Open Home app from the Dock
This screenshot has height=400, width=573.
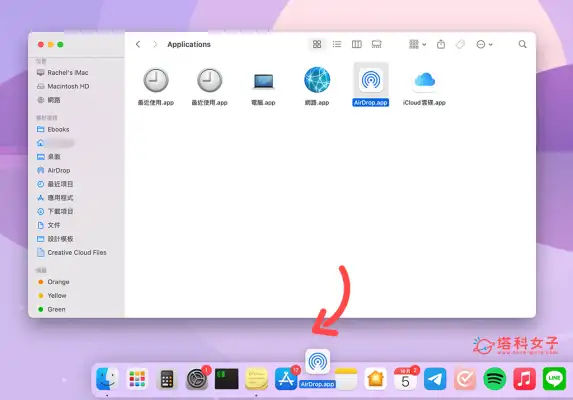[376, 379]
